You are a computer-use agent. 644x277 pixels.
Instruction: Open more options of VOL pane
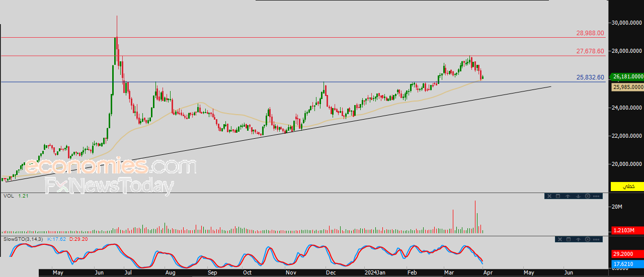pos(596,196)
